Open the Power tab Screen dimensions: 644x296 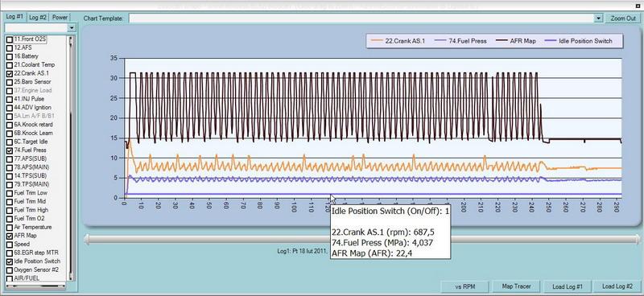[x=60, y=18]
